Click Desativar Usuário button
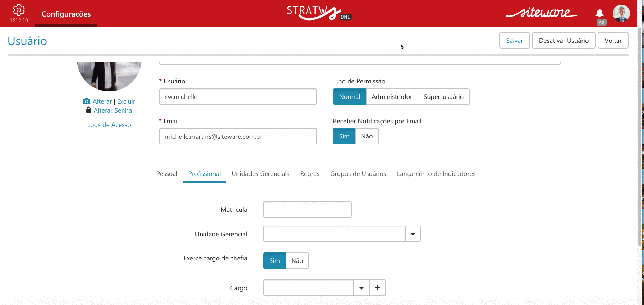644x305 pixels. click(x=564, y=40)
